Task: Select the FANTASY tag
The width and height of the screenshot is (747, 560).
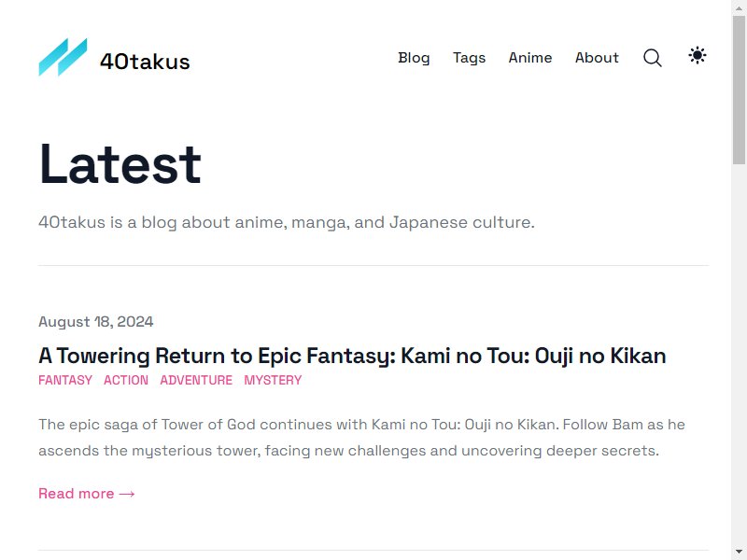Action: (x=65, y=380)
